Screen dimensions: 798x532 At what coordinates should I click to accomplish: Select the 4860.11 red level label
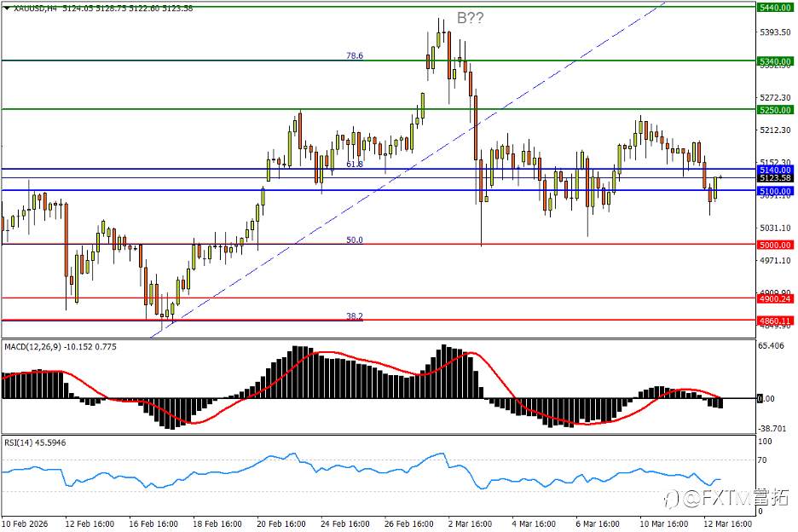pos(775,321)
